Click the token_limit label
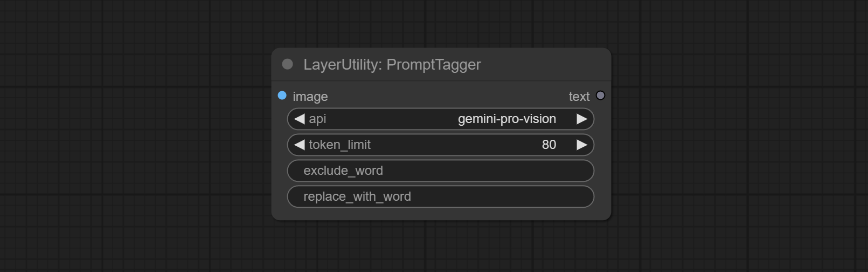 pyautogui.click(x=339, y=145)
